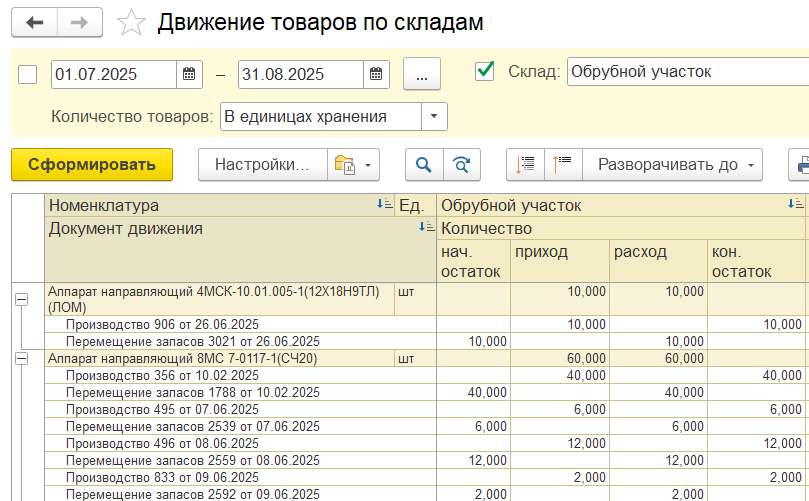Click the period selection ellipsis button

[421, 74]
